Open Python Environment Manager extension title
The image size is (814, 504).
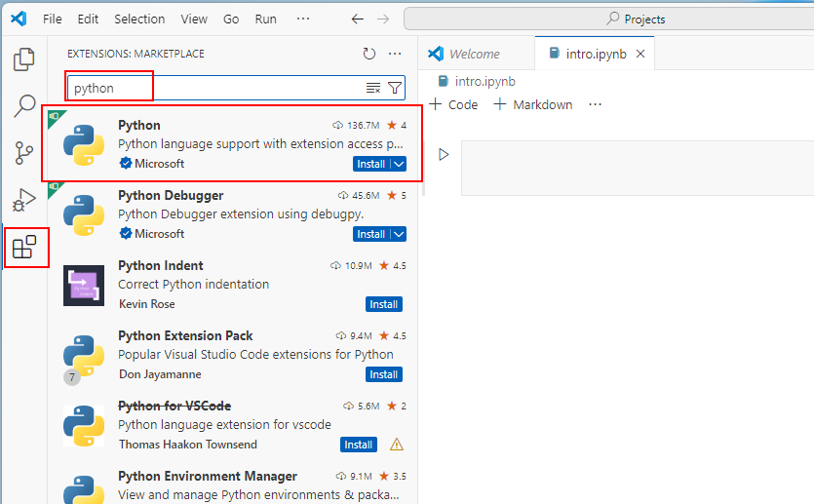tap(208, 476)
